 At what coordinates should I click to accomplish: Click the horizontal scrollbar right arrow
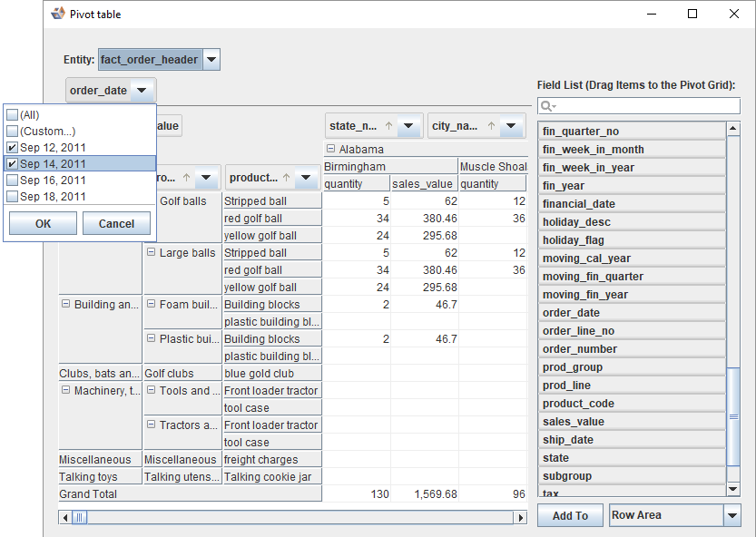coord(520,517)
